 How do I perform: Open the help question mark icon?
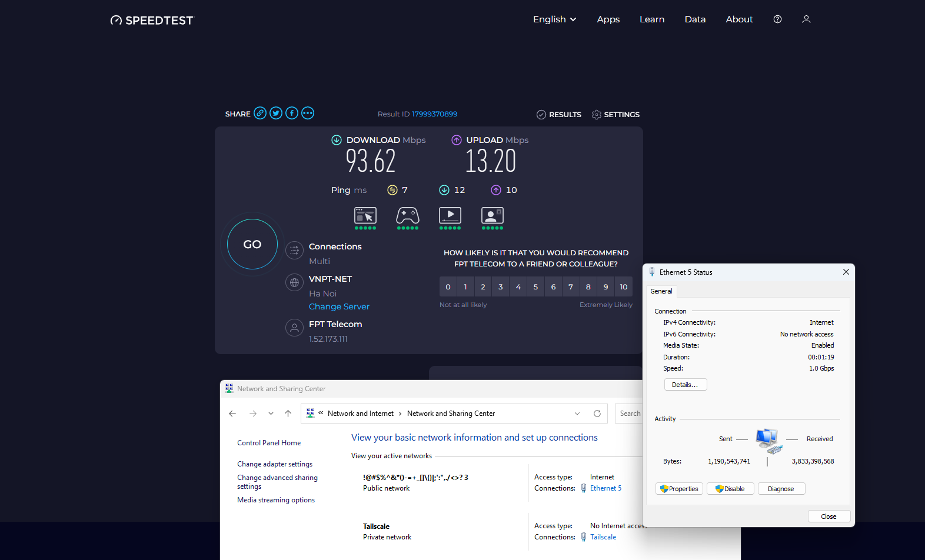pos(777,19)
